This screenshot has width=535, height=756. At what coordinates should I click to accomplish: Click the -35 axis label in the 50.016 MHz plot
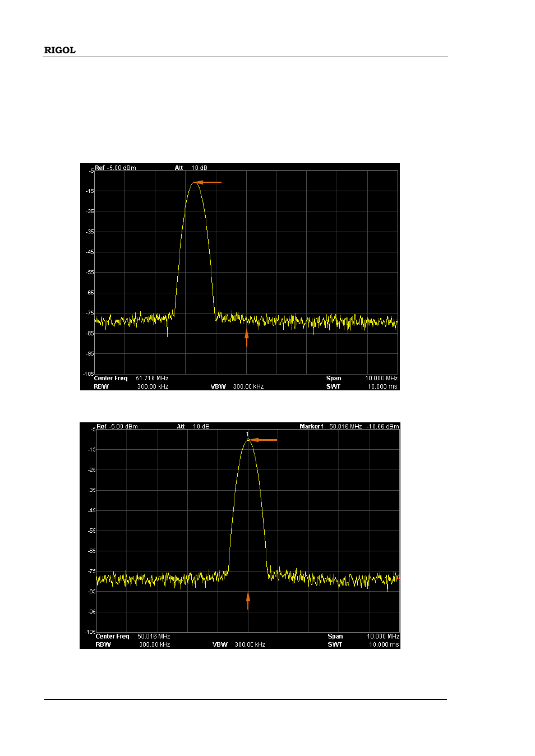[x=91, y=491]
